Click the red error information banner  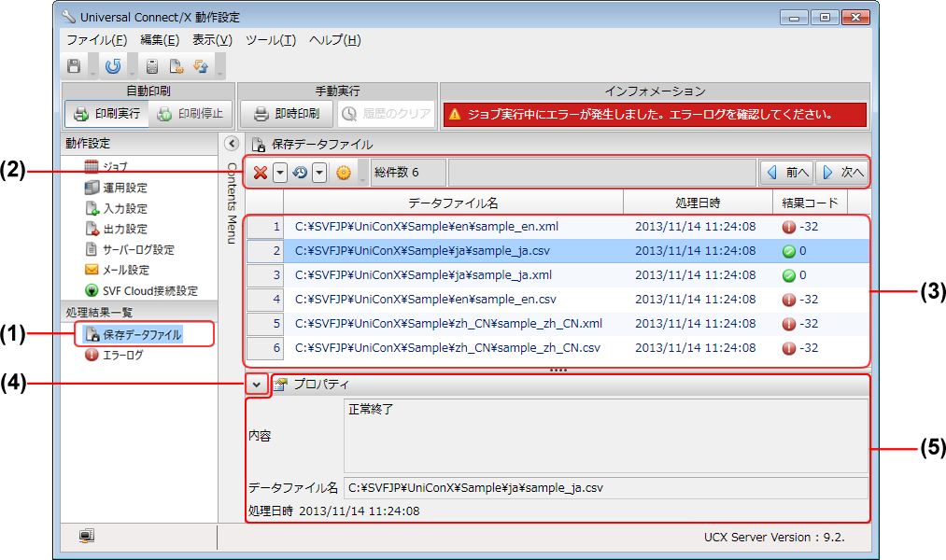click(655, 115)
